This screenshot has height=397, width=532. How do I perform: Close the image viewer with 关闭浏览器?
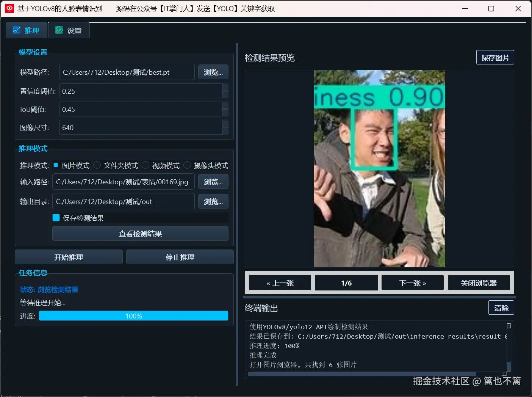479,282
